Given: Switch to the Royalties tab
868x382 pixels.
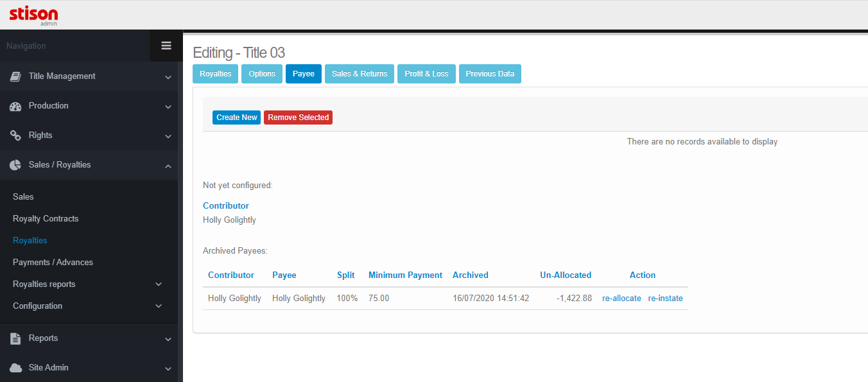Looking at the screenshot, I should click(x=216, y=74).
